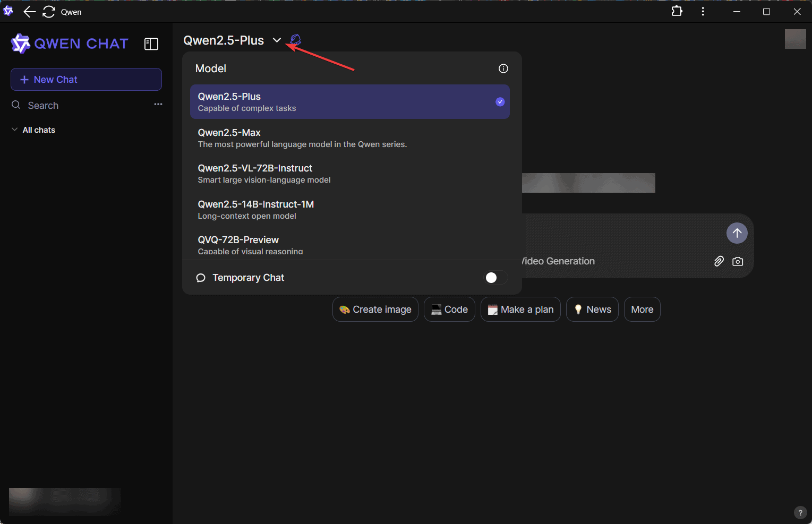
Task: Minimize the Qwen window
Action: (x=737, y=12)
